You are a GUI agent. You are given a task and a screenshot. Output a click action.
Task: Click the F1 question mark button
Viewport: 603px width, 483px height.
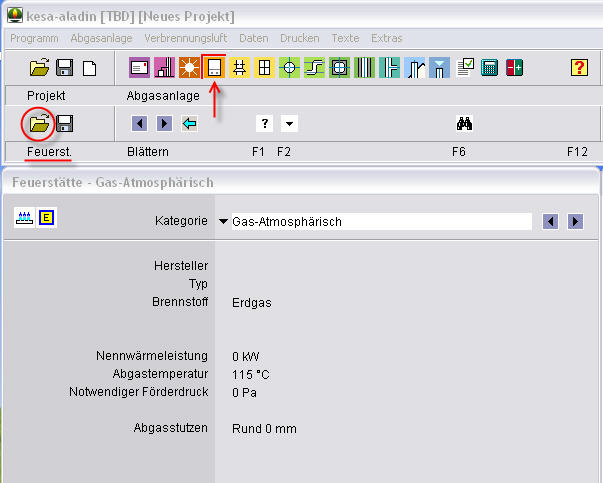[x=264, y=124]
